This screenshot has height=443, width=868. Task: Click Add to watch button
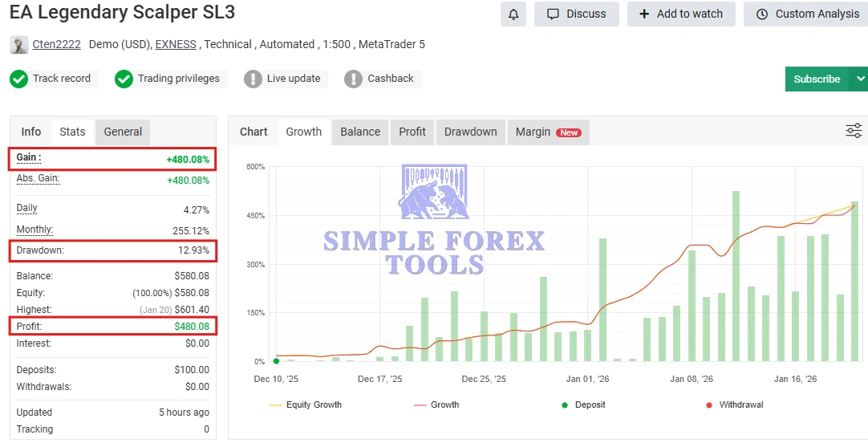(x=681, y=14)
